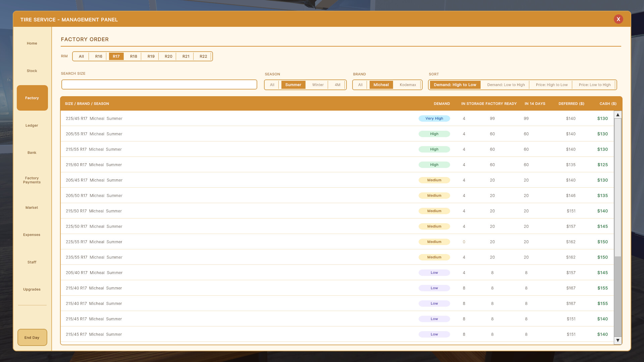The height and width of the screenshot is (362, 644).
Task: Sort by Price: Low to High
Action: [x=594, y=85]
